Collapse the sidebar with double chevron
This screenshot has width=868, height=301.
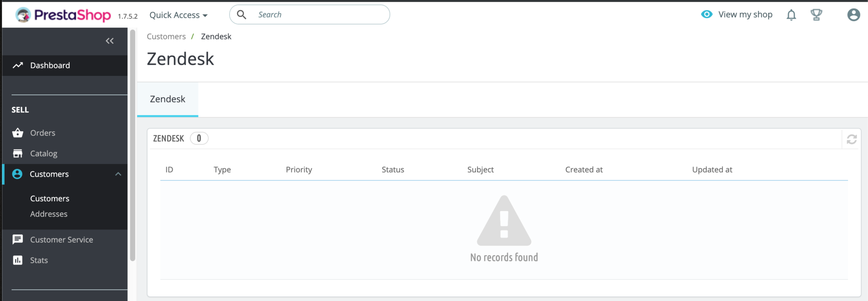[x=109, y=41]
